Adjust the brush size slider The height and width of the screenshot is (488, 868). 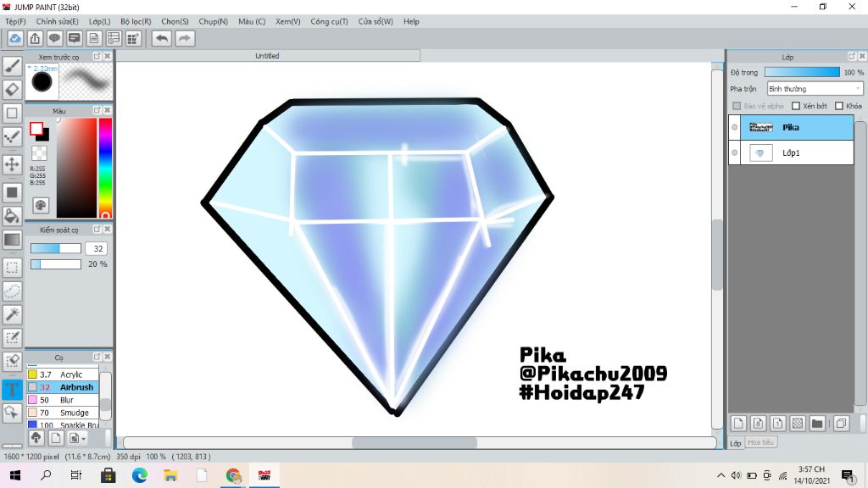(x=56, y=248)
